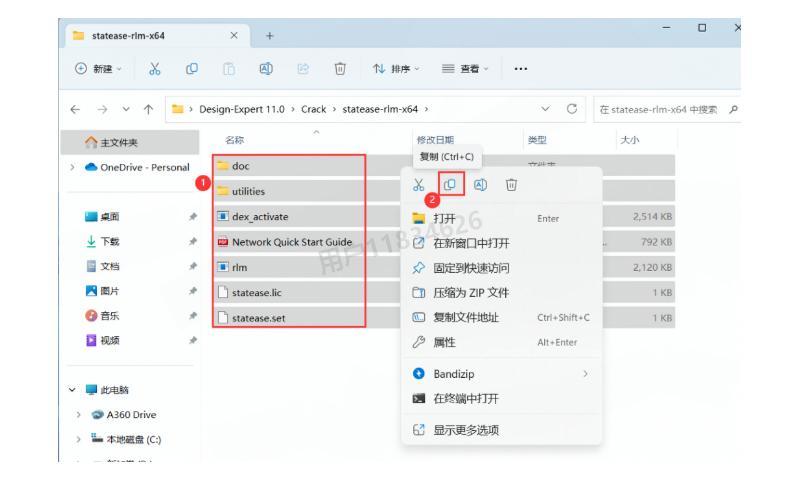Expand the Bandizip submenu arrow
Image resolution: width=800 pixels, height=481 pixels.
585,374
